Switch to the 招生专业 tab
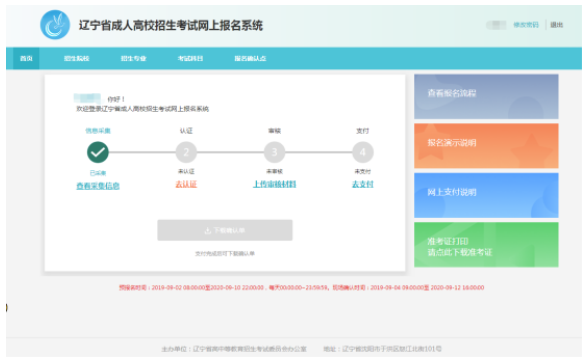This screenshot has height=360, width=587. (133, 58)
